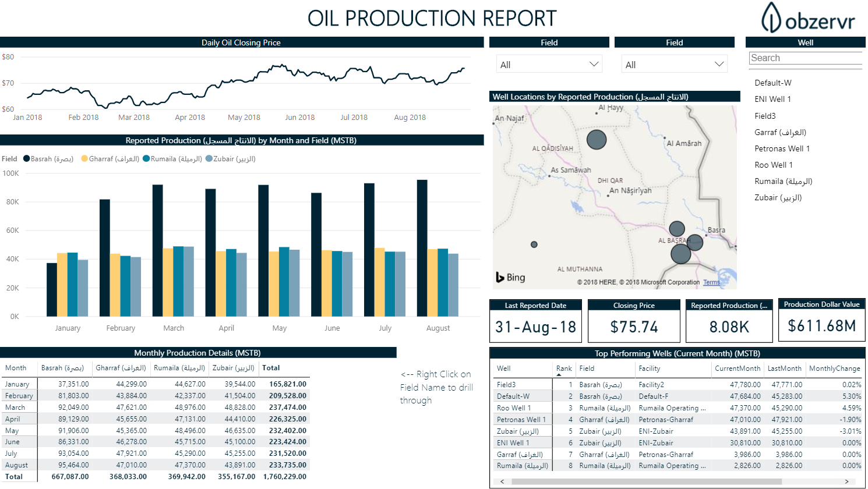Click Facility2 in the Facility column
868x489 pixels.
point(651,385)
